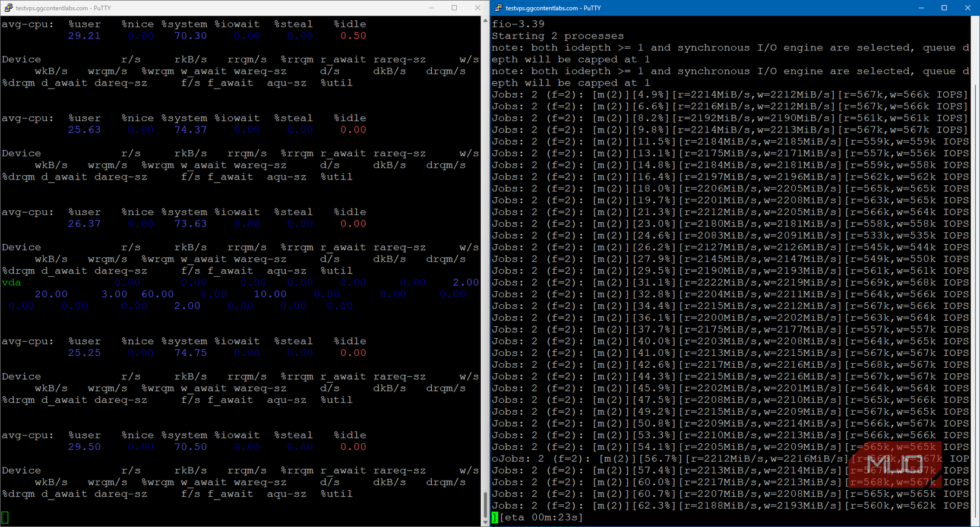Click the green cursor in the left terminal
Image resolution: width=980 pixels, height=527 pixels.
pyautogui.click(x=5, y=517)
